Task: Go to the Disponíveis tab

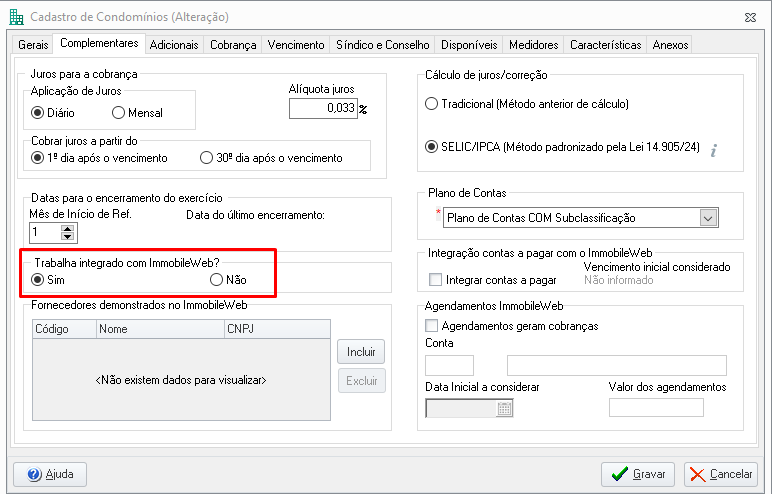Action: (469, 45)
